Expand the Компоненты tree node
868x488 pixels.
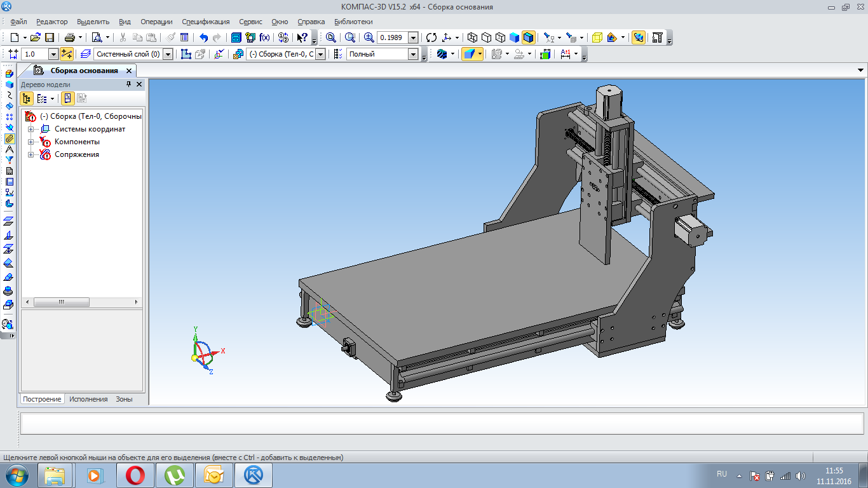tap(31, 142)
